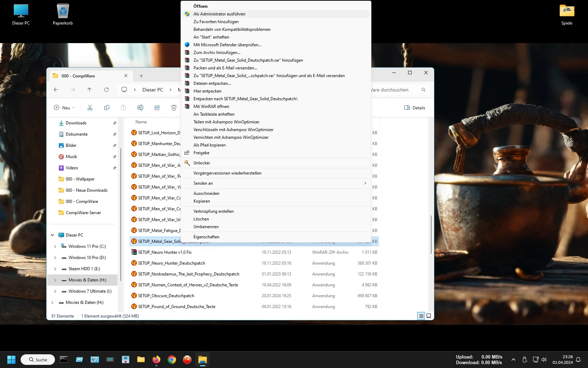The height and width of the screenshot is (368, 588).
Task: Select SETUP_Obscure_Deutschpatch file
Action: click(x=254, y=296)
